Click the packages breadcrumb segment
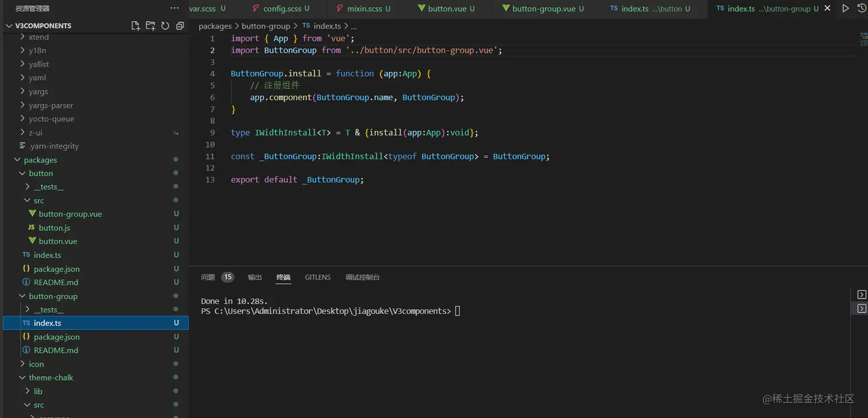This screenshot has width=868, height=418. click(215, 26)
